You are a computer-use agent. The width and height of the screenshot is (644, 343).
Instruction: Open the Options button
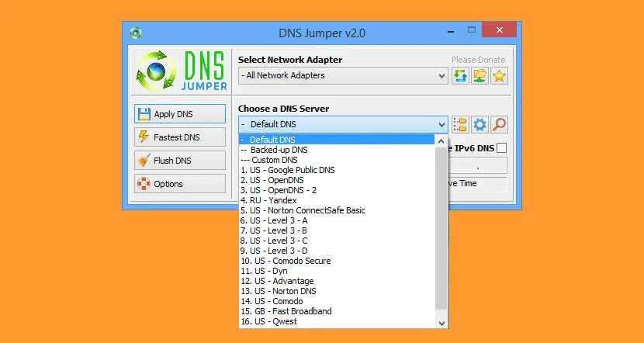point(180,184)
